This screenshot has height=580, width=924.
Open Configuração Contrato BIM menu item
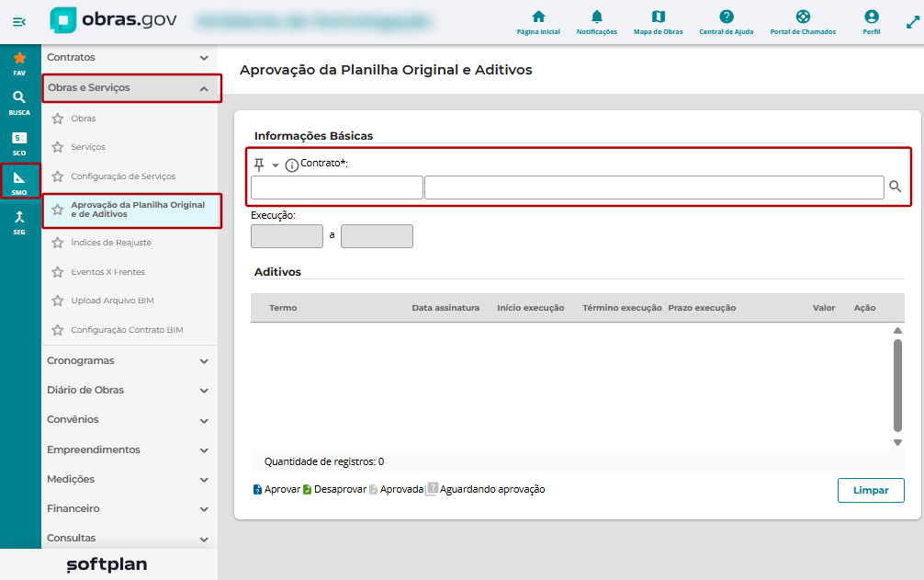(x=127, y=330)
